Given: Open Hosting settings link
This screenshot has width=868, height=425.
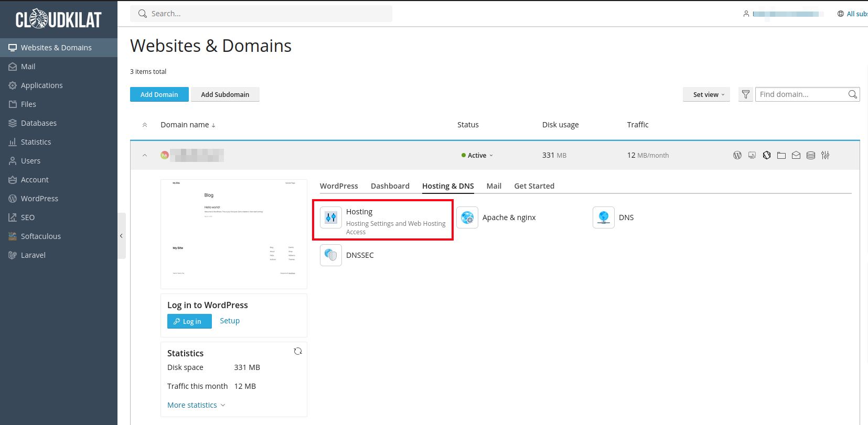Looking at the screenshot, I should tap(359, 212).
